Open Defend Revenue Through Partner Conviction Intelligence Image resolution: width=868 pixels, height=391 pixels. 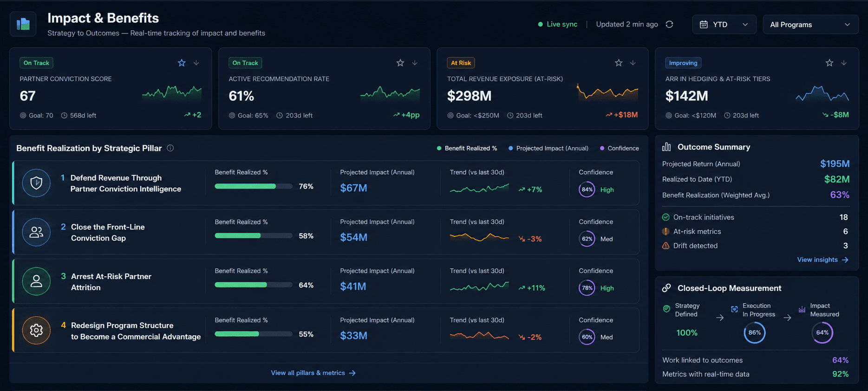click(125, 183)
